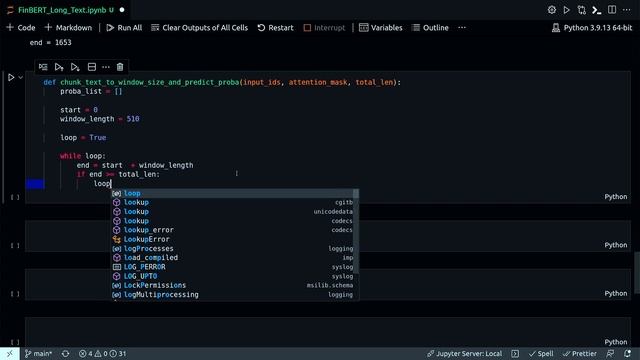This screenshot has height=360, width=640.
Task: Toggle the Spell checker status item
Action: click(x=541, y=353)
